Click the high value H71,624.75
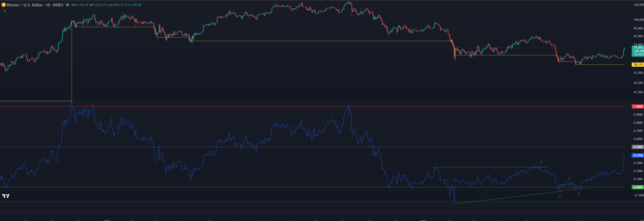Viewport: 644px width, 221px height. (x=98, y=5)
